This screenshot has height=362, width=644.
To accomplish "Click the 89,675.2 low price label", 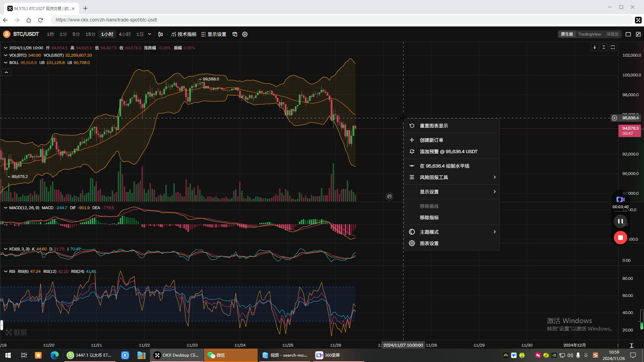I will (x=19, y=177).
